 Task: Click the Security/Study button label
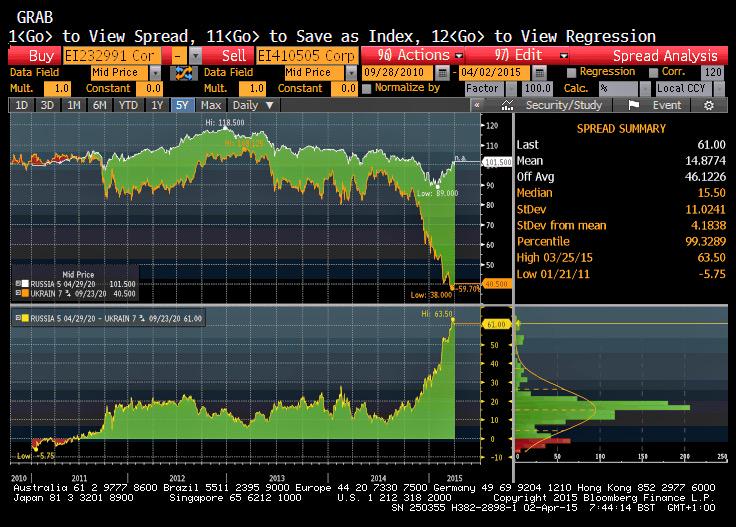pyautogui.click(x=564, y=105)
